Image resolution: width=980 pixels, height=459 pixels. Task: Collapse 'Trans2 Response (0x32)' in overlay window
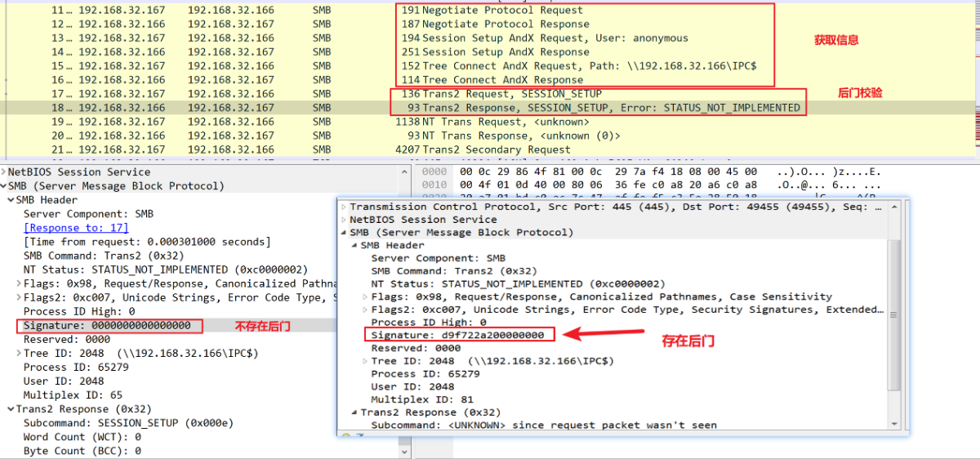pyautogui.click(x=354, y=412)
